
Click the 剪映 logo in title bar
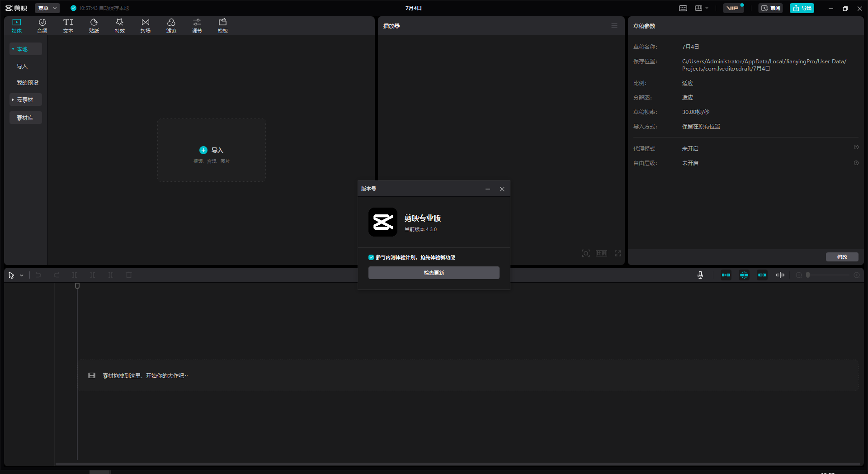16,8
